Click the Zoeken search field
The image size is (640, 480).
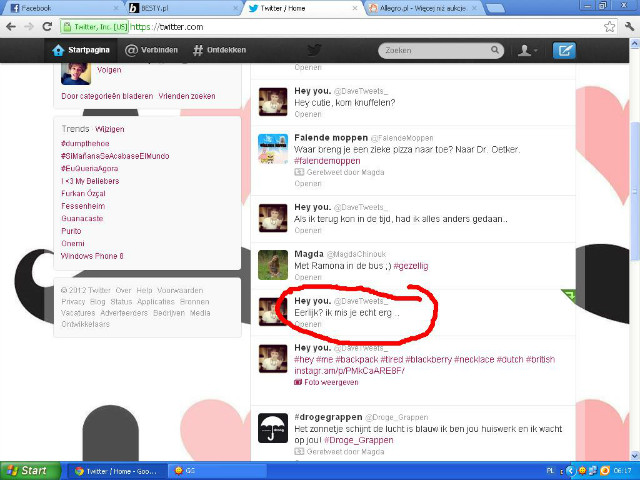click(441, 51)
